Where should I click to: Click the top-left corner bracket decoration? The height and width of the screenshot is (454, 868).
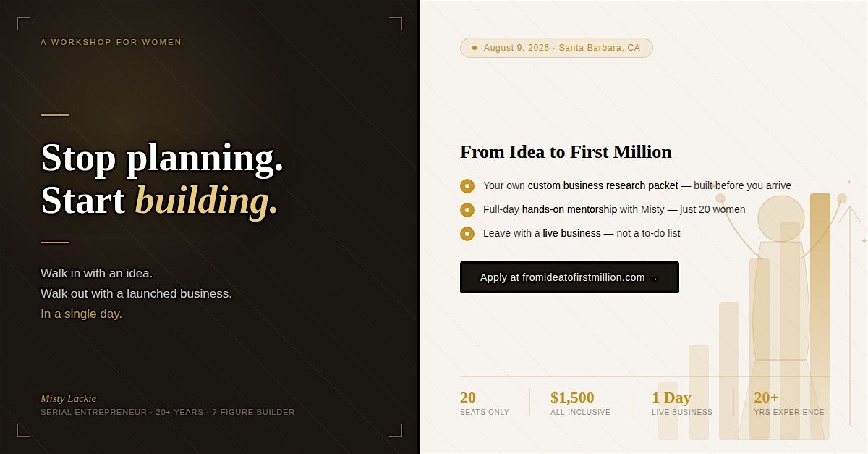coord(23,24)
